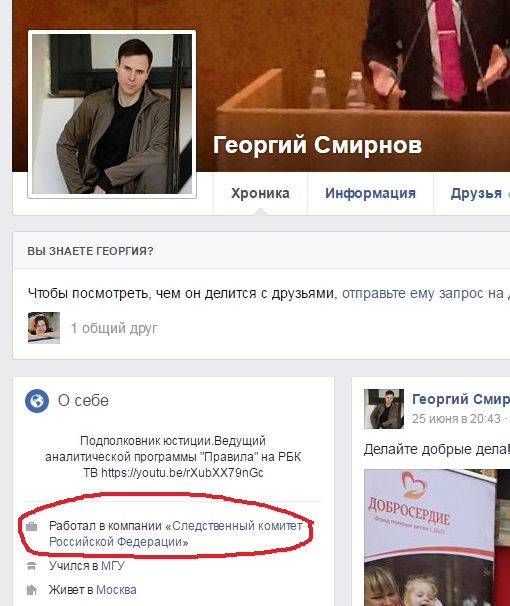Open the Информация tab
Screen dimensions: 510x606
click(x=370, y=193)
